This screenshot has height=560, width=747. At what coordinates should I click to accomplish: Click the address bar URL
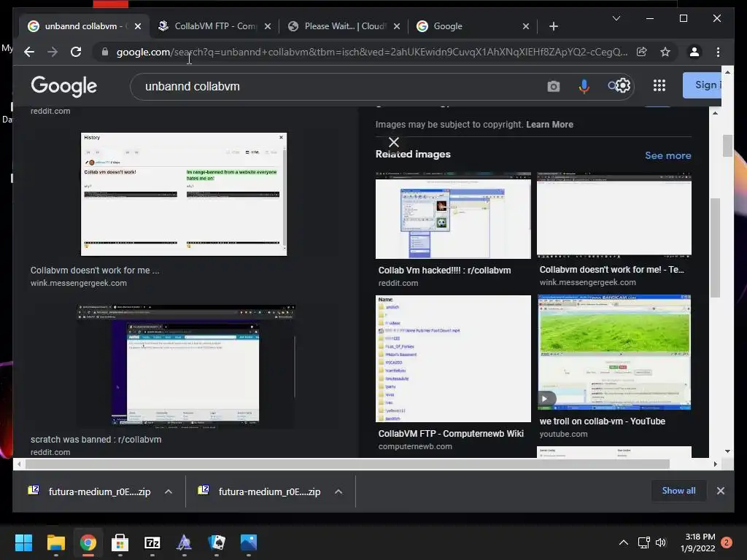pyautogui.click(x=371, y=52)
